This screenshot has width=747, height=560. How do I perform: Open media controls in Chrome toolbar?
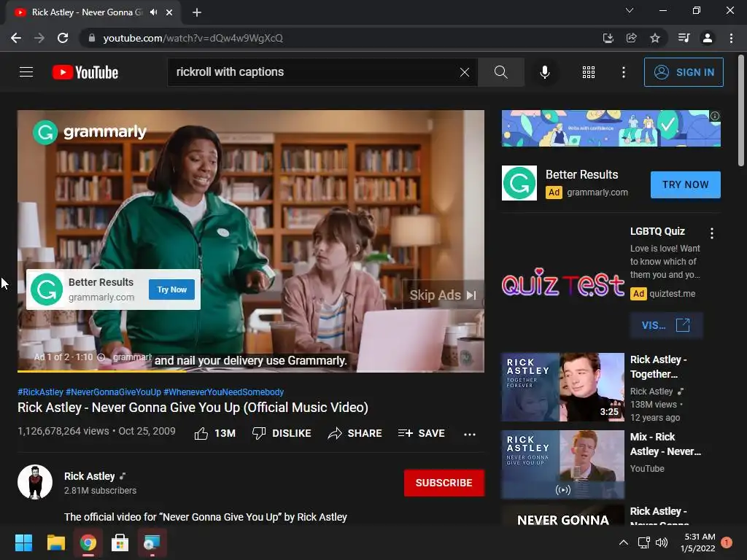(684, 38)
